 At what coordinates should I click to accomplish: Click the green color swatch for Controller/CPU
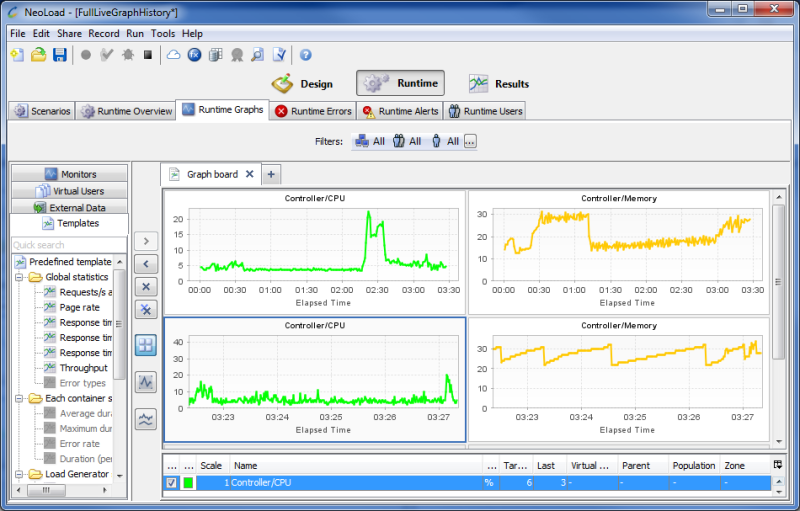click(x=188, y=483)
